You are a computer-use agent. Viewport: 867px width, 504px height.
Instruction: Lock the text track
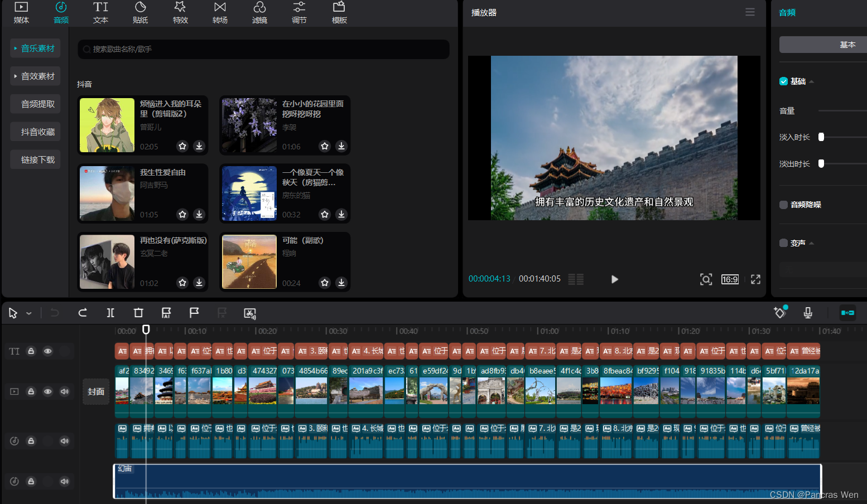pos(31,351)
